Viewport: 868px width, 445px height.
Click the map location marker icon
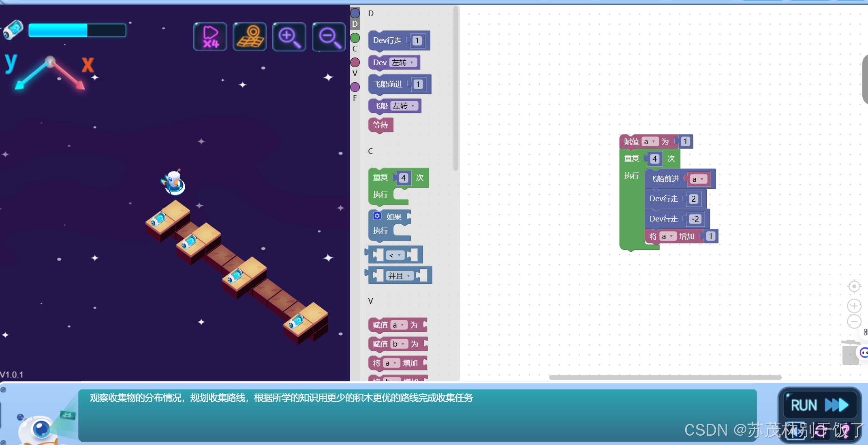pos(250,37)
